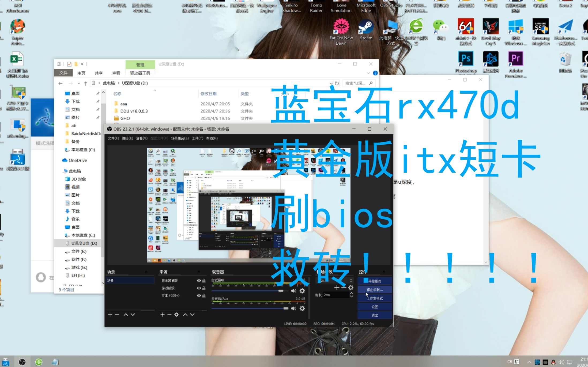
Task: Move source up in Sources panel
Action: point(185,315)
